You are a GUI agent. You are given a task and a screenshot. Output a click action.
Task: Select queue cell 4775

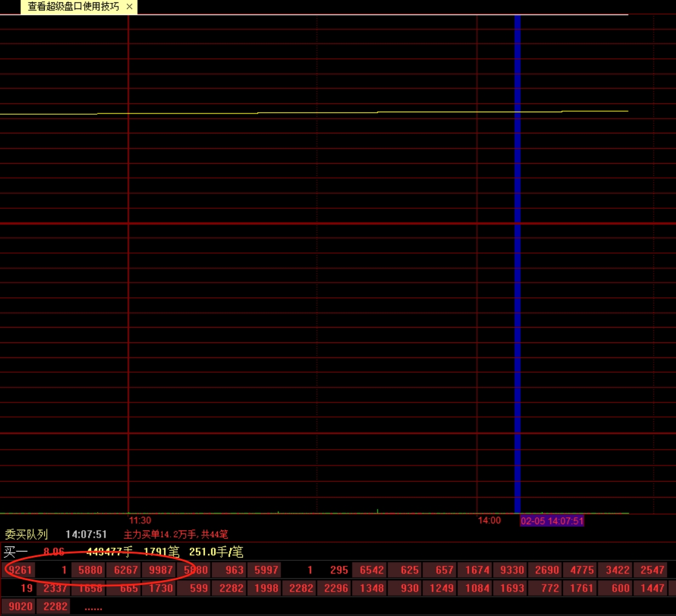(x=580, y=570)
